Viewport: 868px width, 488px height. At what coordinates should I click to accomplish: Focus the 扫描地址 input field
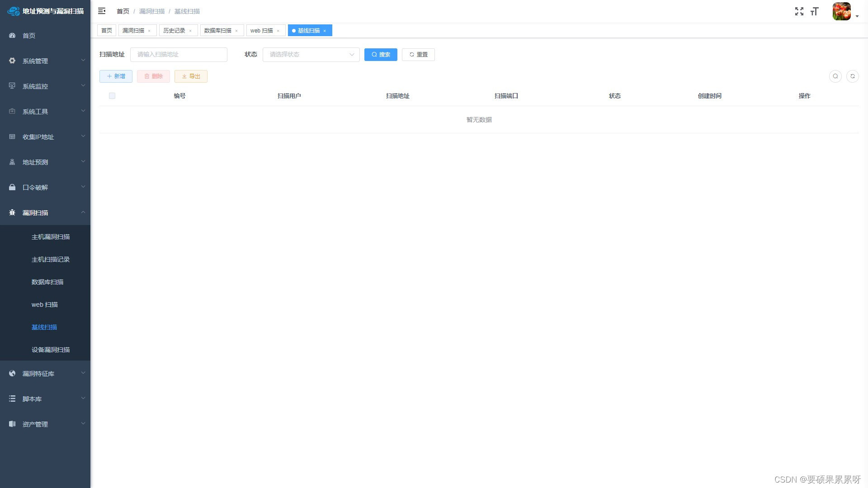click(179, 55)
